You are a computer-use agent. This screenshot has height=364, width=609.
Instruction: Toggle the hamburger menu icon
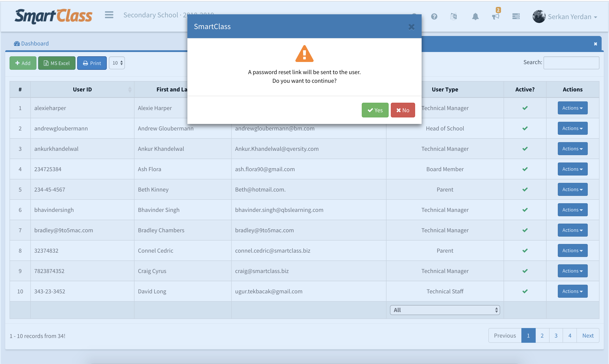coord(109,15)
